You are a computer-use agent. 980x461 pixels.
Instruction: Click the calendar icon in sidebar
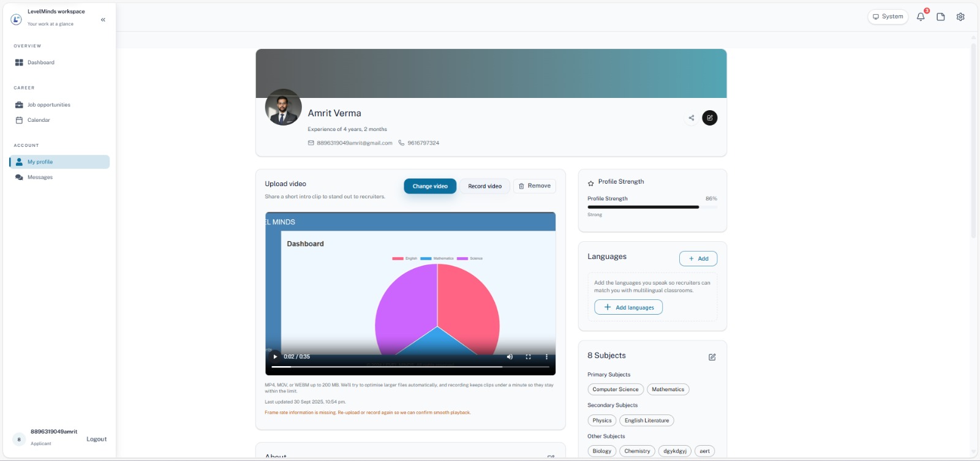(19, 120)
